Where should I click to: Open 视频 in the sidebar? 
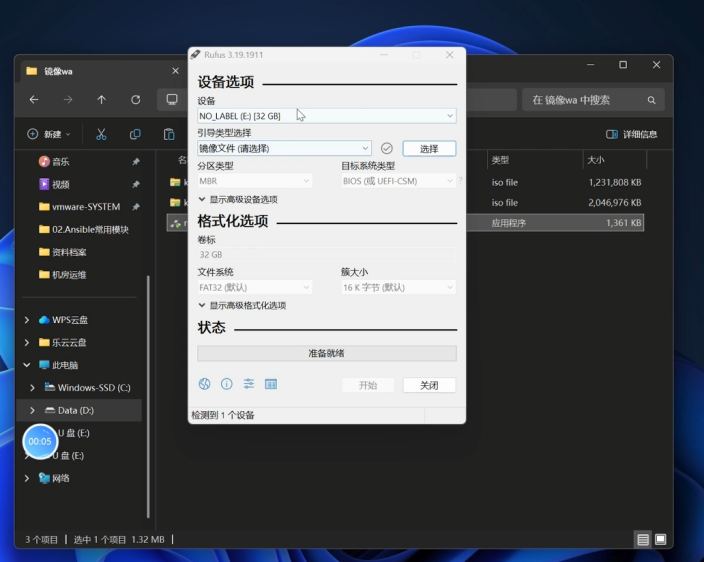[x=61, y=184]
